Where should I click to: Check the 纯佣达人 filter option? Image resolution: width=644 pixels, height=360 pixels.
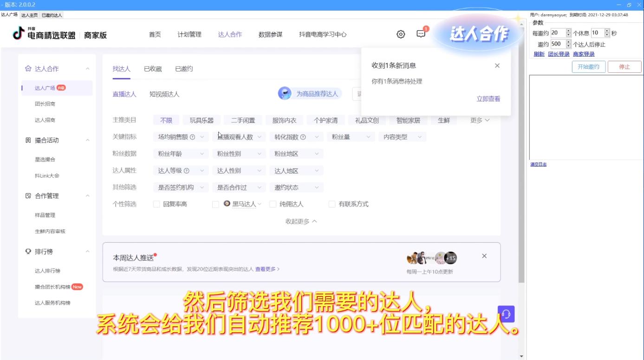pos(273,204)
